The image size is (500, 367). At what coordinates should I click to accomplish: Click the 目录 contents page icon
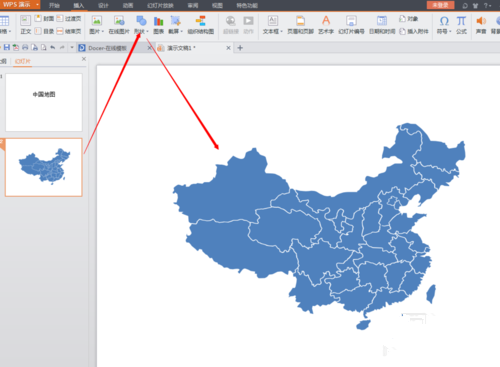point(38,31)
